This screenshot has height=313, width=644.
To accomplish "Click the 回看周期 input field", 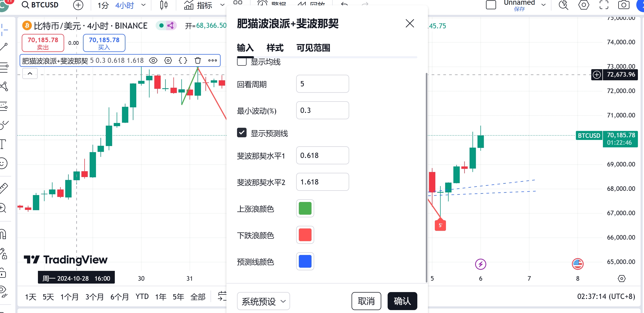I will (322, 84).
